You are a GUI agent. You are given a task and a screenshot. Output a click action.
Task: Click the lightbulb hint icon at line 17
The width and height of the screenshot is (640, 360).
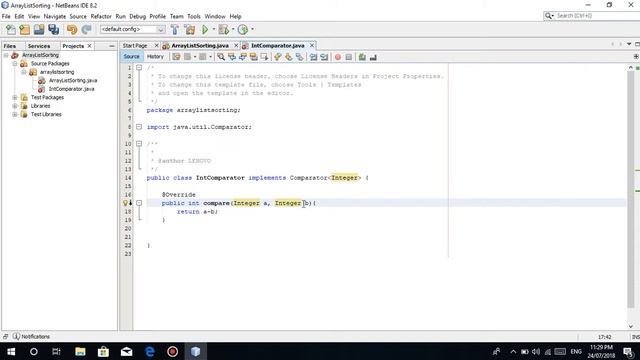click(126, 203)
